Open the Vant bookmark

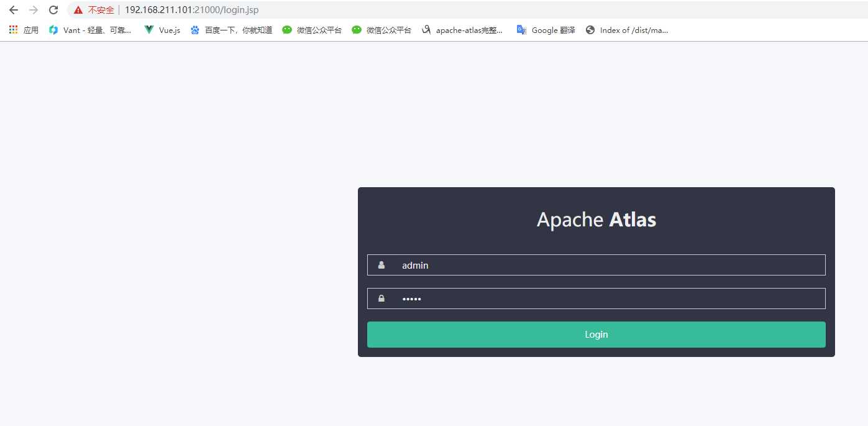90,30
